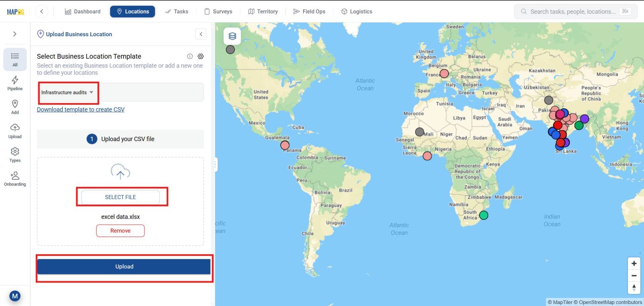This screenshot has height=306, width=644.
Task: Collapse the Upload Business Location panel
Action: [201, 34]
